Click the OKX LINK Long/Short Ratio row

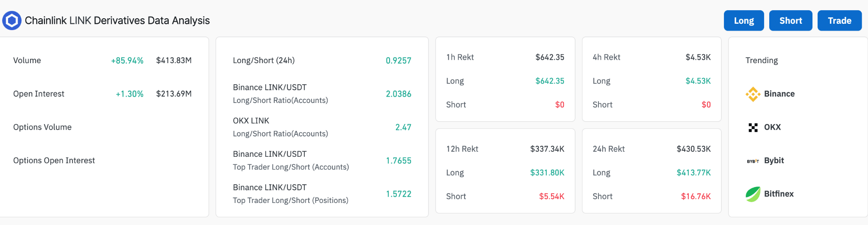[x=322, y=127]
